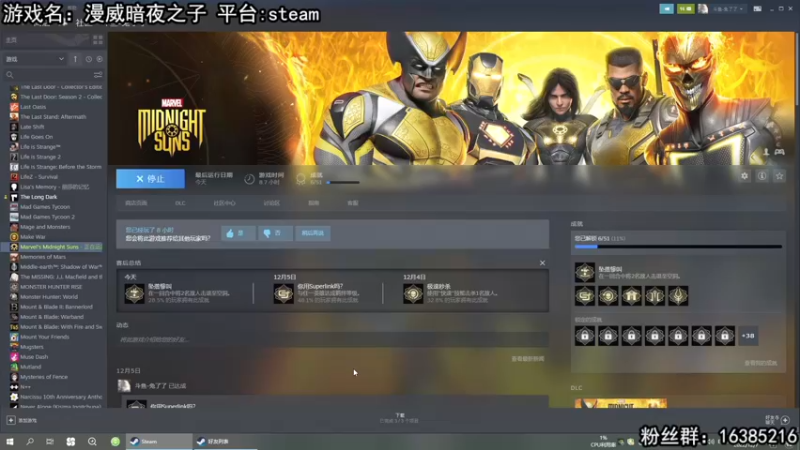Click the ask me later button

click(x=312, y=233)
